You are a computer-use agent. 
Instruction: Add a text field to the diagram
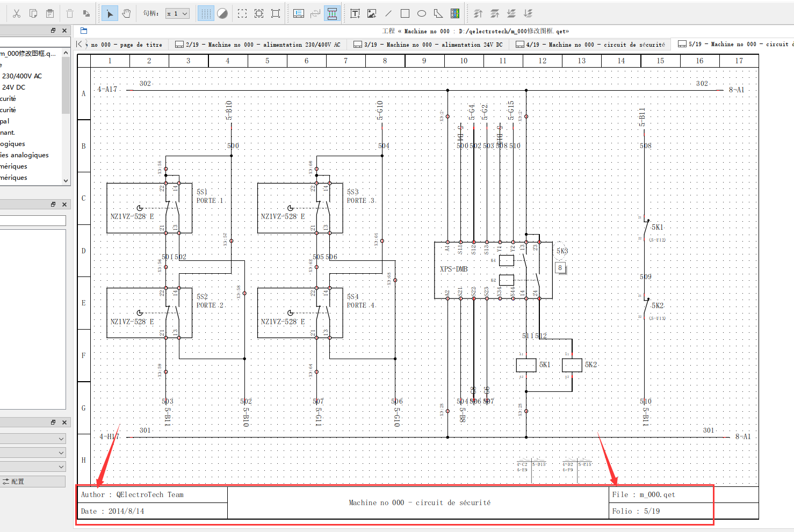[x=355, y=13]
